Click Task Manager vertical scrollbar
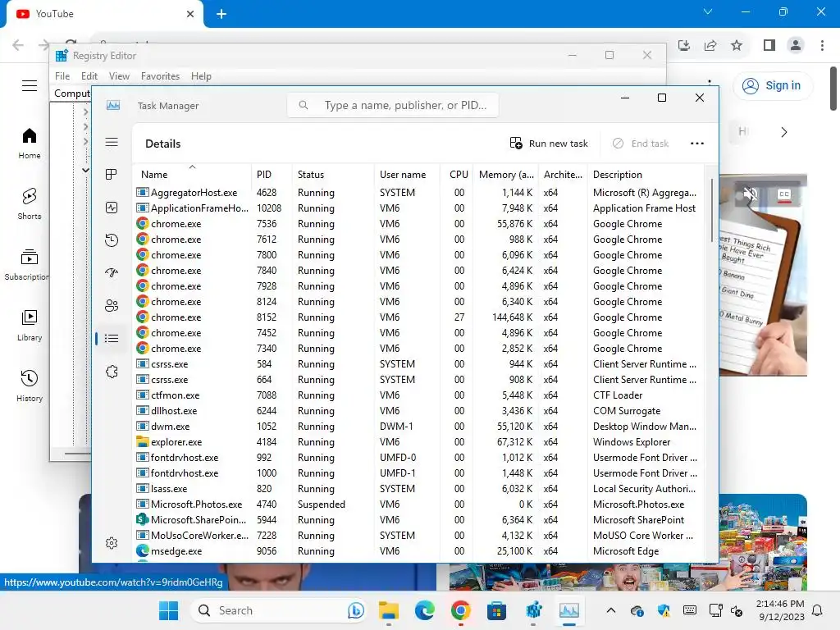 coord(711,211)
